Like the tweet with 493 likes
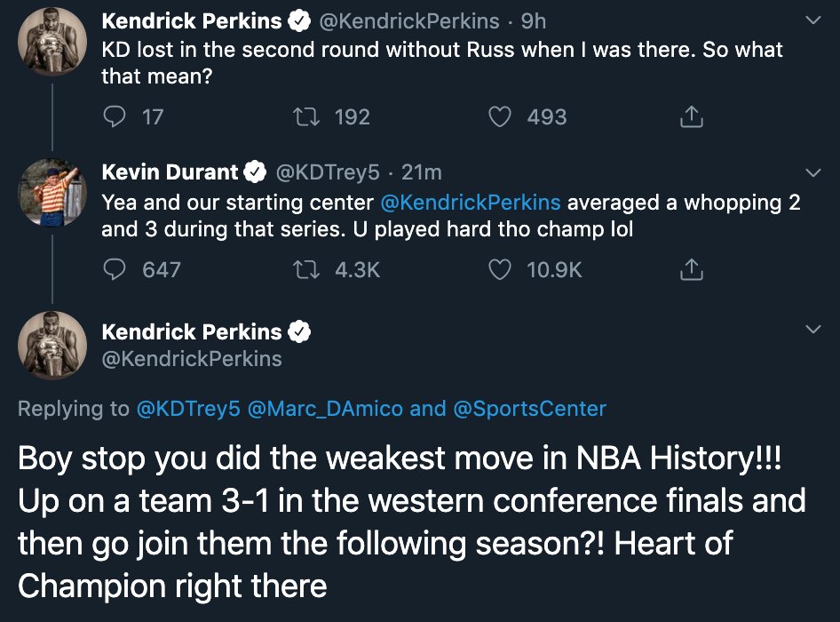Image resolution: width=840 pixels, height=622 pixels. coord(501,117)
